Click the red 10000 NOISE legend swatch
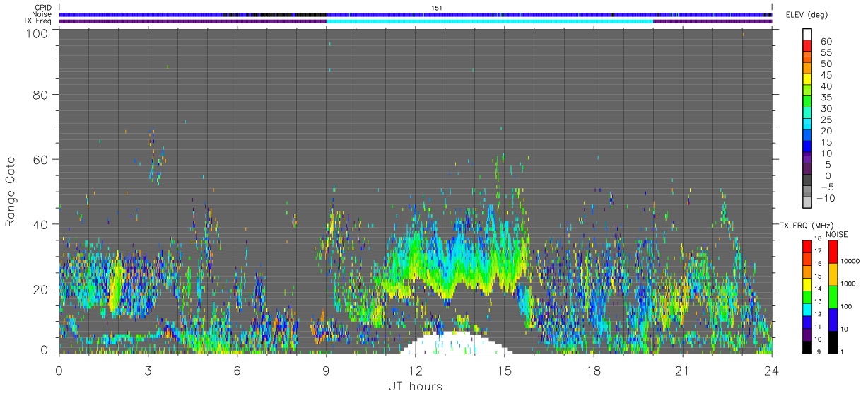This screenshot has height=401, width=868. (x=833, y=252)
